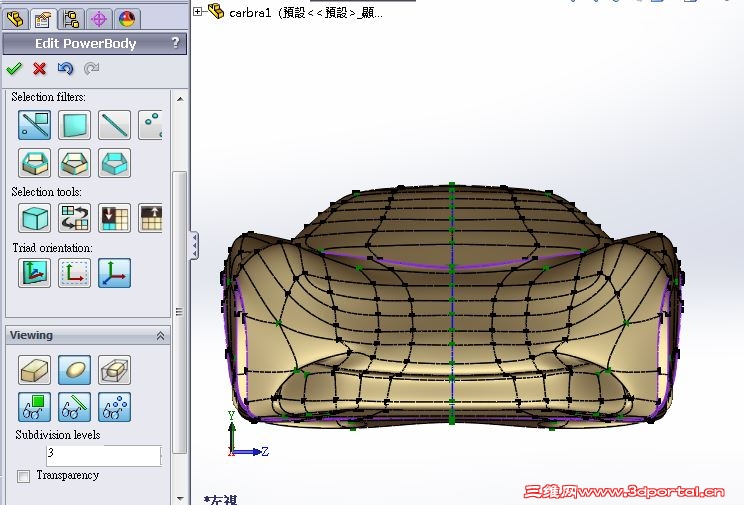
Task: Toggle face visibility glasses icon
Action: pos(35,407)
